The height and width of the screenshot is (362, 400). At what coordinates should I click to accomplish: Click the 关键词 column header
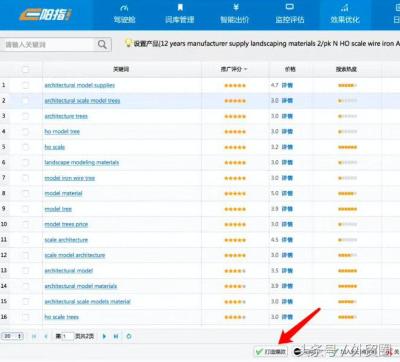click(x=121, y=69)
